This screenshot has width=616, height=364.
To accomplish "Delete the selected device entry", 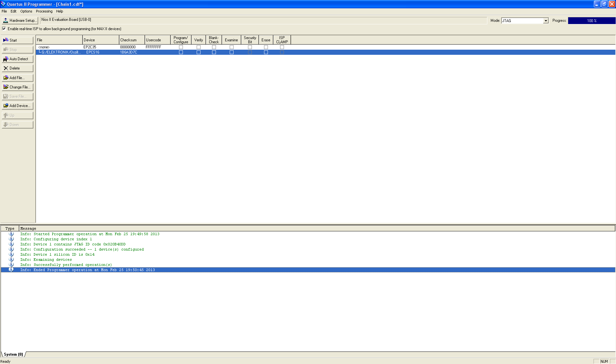I will (x=18, y=68).
